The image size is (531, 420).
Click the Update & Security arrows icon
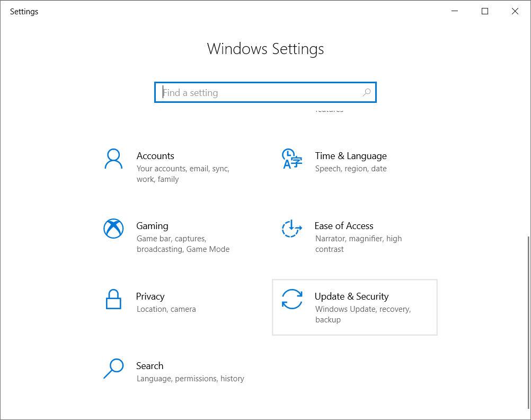292,299
